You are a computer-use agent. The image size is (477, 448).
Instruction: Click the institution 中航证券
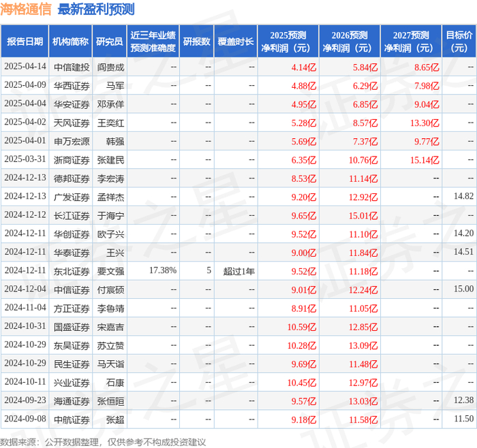point(72,419)
